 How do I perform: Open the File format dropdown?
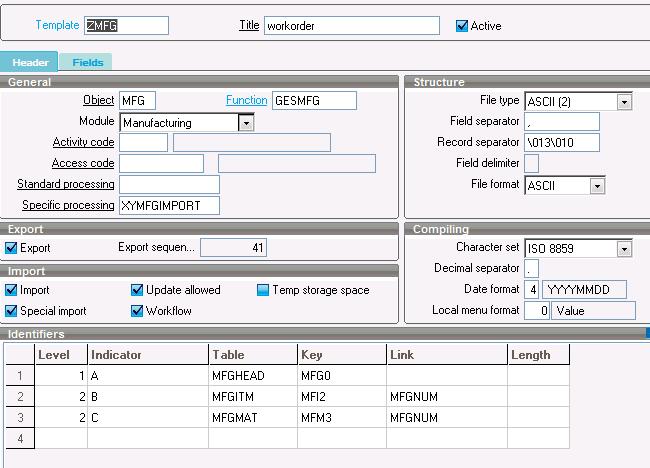(x=597, y=186)
